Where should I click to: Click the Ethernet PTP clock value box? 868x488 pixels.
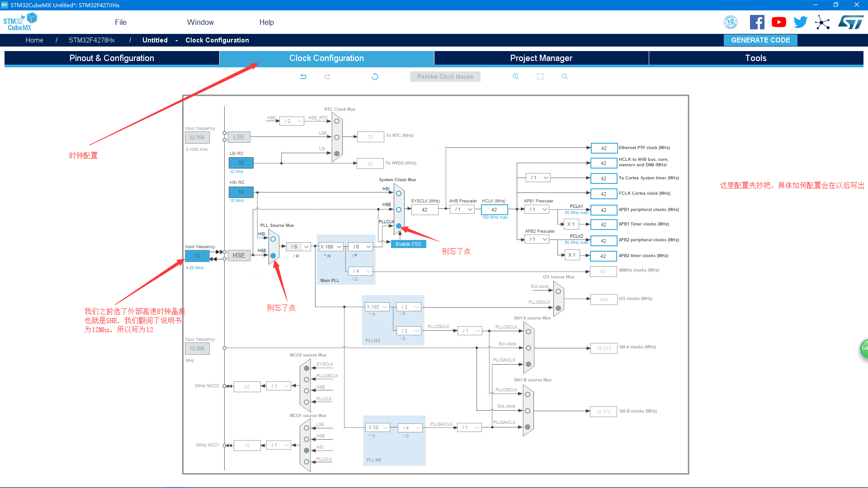click(x=604, y=148)
